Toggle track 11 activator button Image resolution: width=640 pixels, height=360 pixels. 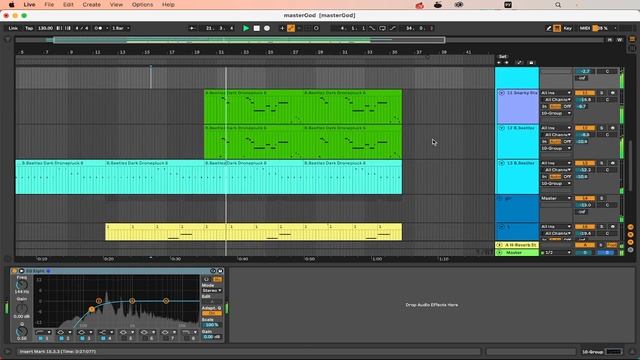coord(584,93)
